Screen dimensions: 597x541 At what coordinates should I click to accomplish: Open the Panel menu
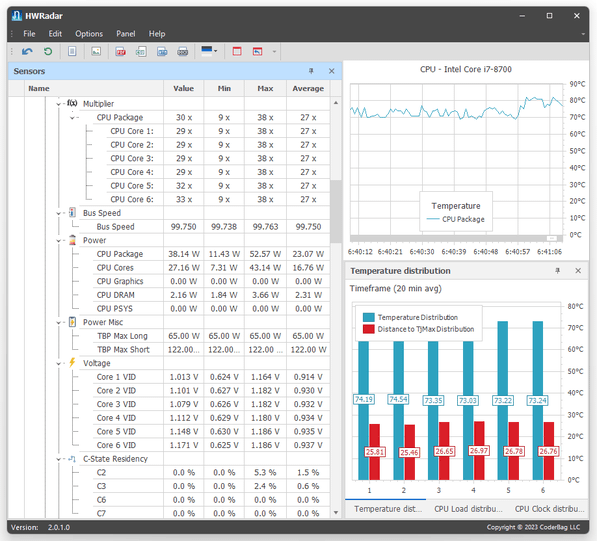pos(126,34)
